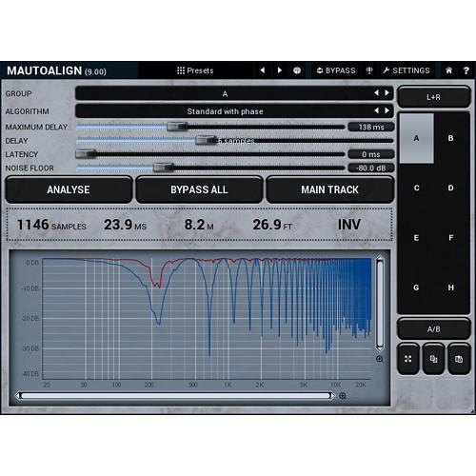The width and height of the screenshot is (476, 476).
Task: Click the DELAY slider handle
Action: (206, 140)
